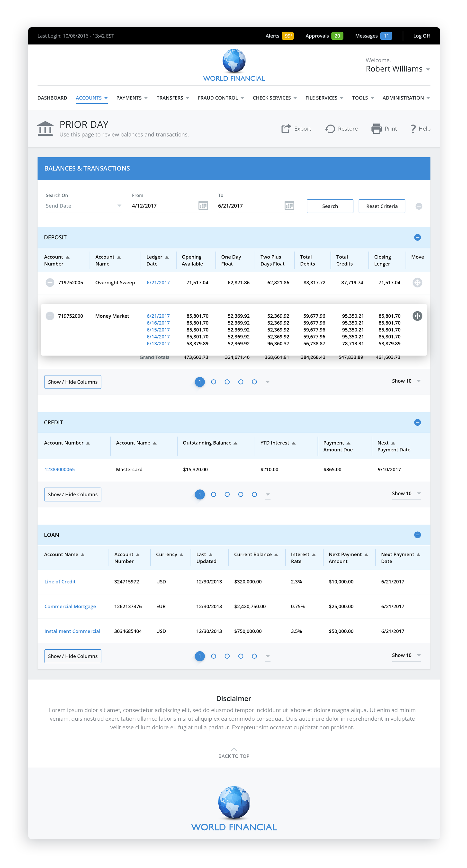Click the Search button
467x868 pixels.
[x=330, y=206]
